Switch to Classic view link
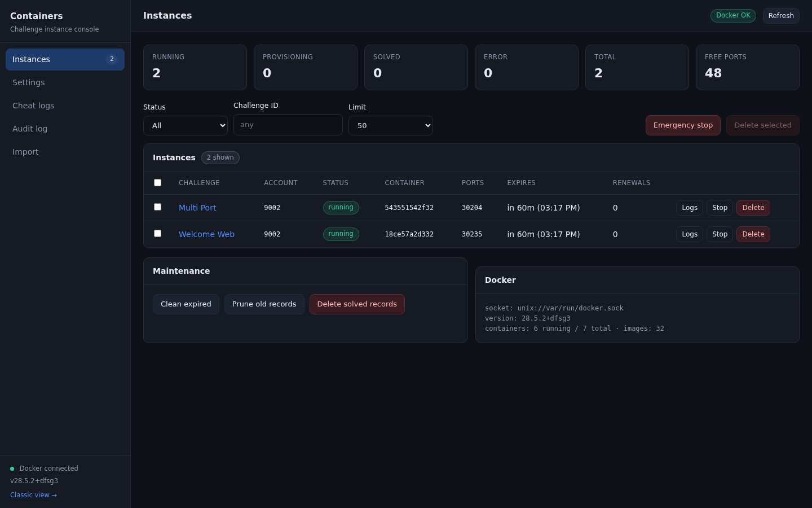The width and height of the screenshot is (812, 508). click(34, 495)
